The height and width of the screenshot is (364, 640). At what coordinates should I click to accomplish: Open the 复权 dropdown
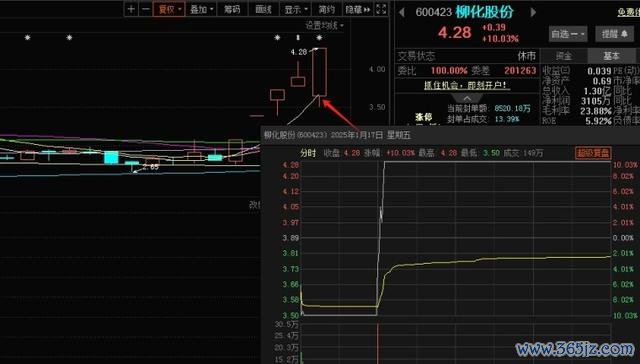(169, 9)
